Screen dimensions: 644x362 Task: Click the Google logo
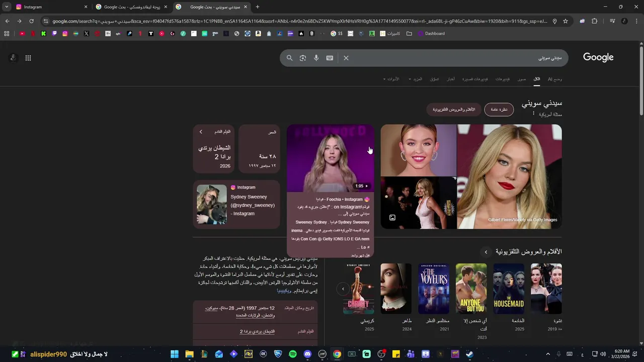pos(598,57)
